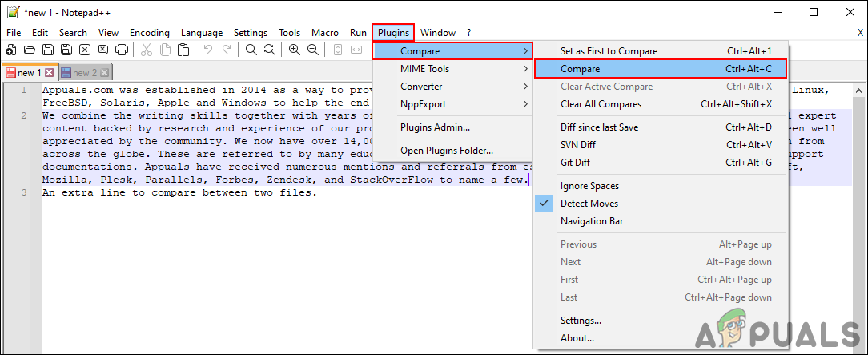Click the Redo arrow icon

pos(227,50)
